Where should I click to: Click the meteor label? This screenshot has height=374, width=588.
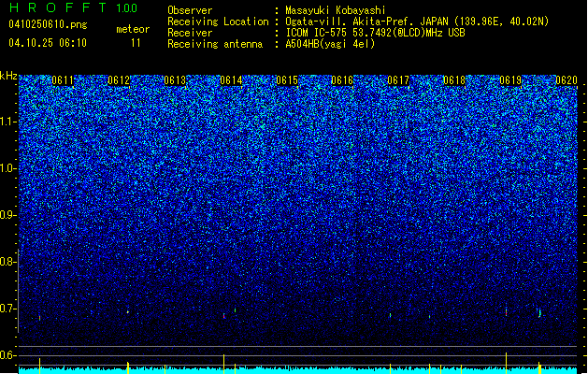pyautogui.click(x=133, y=29)
